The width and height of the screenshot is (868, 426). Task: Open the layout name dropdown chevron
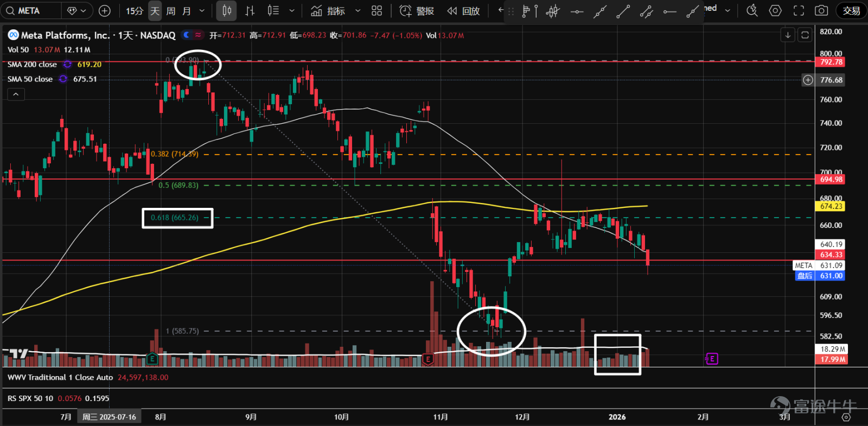[x=727, y=10]
